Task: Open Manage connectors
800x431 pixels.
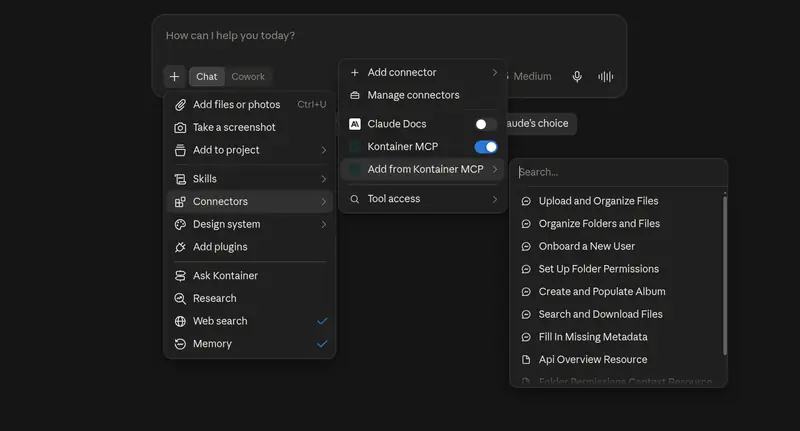Action: tap(423, 95)
